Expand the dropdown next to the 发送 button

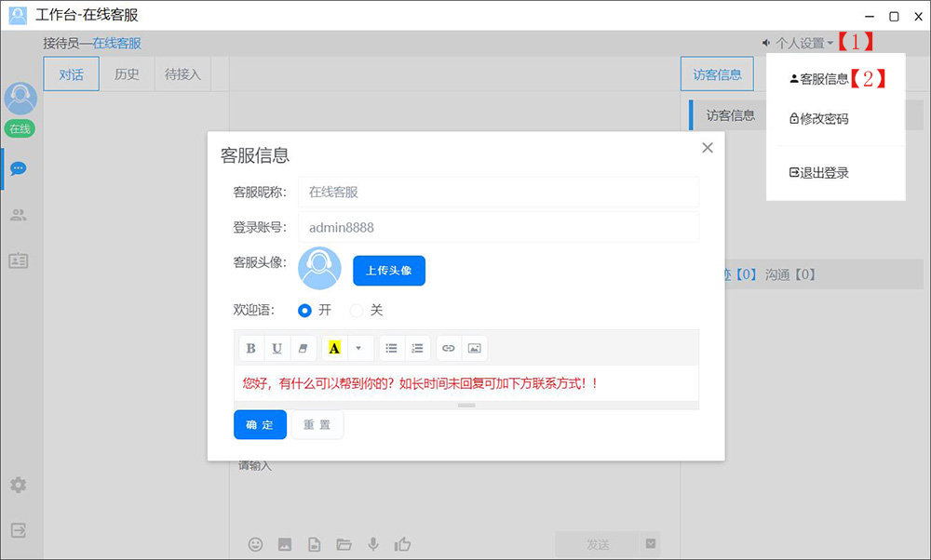point(651,544)
